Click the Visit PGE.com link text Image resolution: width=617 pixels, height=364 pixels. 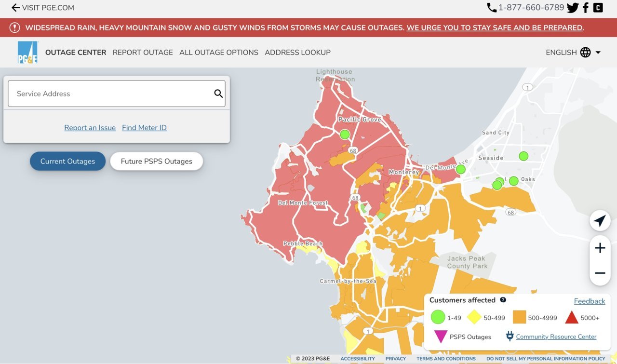[48, 8]
